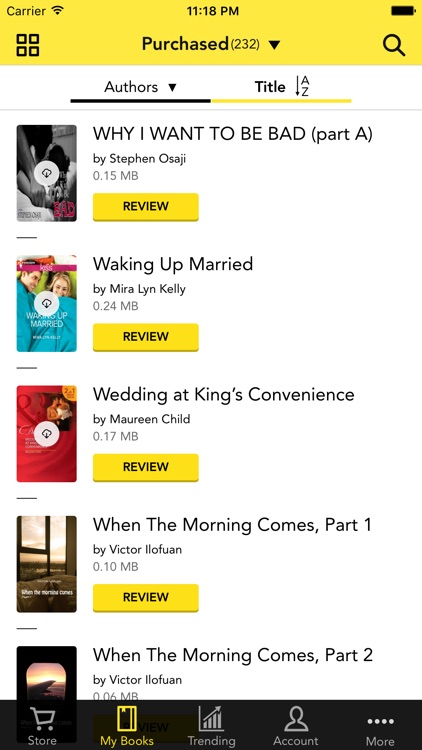Review Wedding at King's Convenience

pyautogui.click(x=145, y=467)
